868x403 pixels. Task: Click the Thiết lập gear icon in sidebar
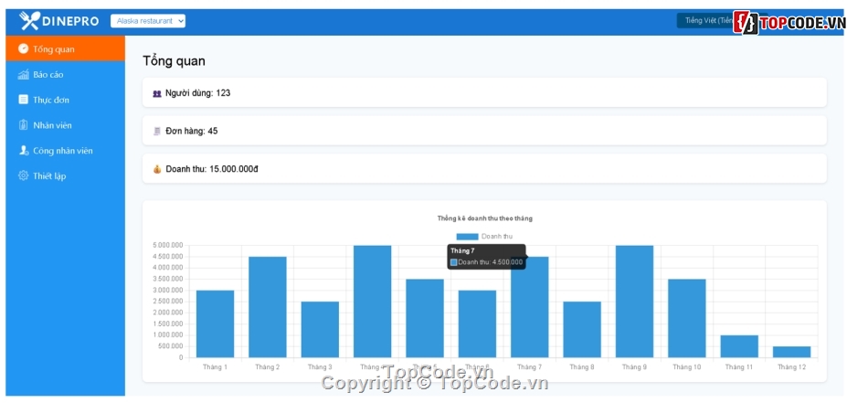pyautogui.click(x=24, y=176)
